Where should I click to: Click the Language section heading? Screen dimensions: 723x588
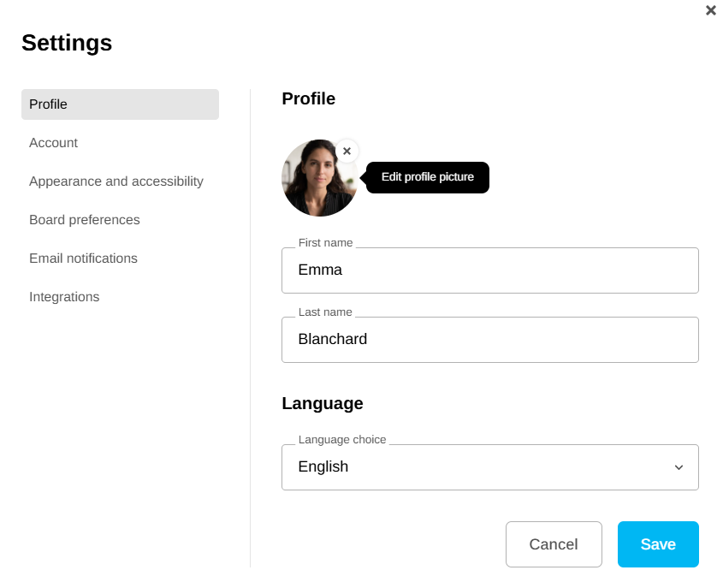tap(323, 403)
